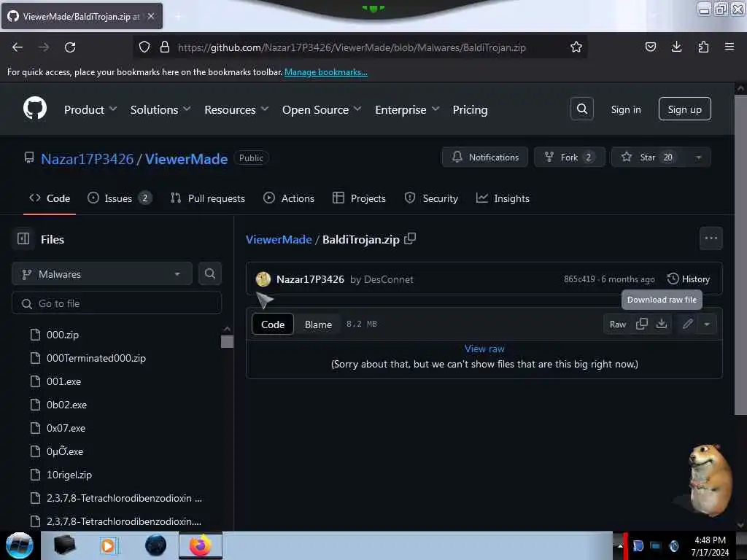747x560 pixels.
Task: Click the Nazar17P3426 commit avatar
Action: tap(263, 279)
